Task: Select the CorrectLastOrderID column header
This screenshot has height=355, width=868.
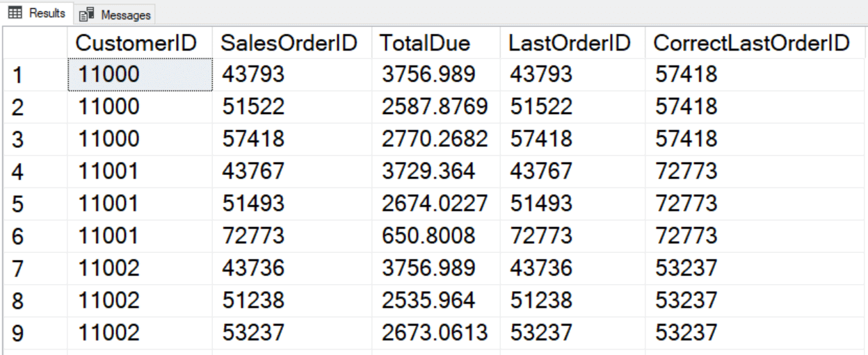Action: 751,43
